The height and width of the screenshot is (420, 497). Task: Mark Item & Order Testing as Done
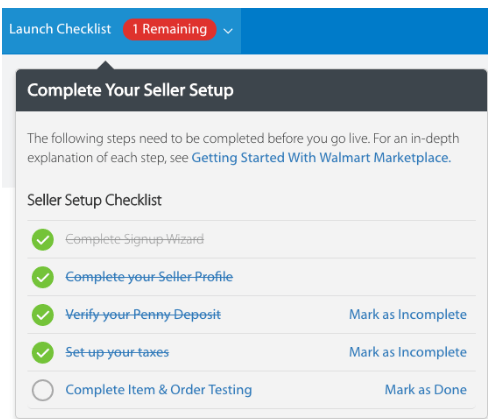pos(426,390)
